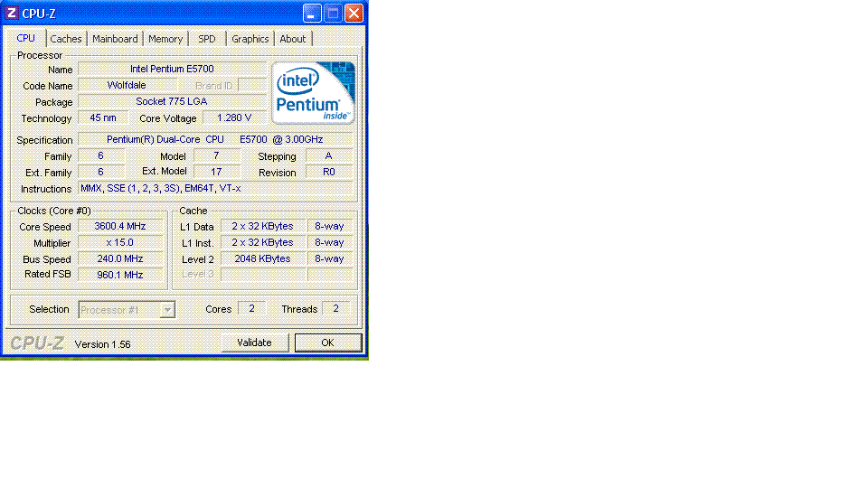Screen dimensions: 868x488
Task: Click the L1 Inst. value 2 x 32 KBytes
Action: 263,242
